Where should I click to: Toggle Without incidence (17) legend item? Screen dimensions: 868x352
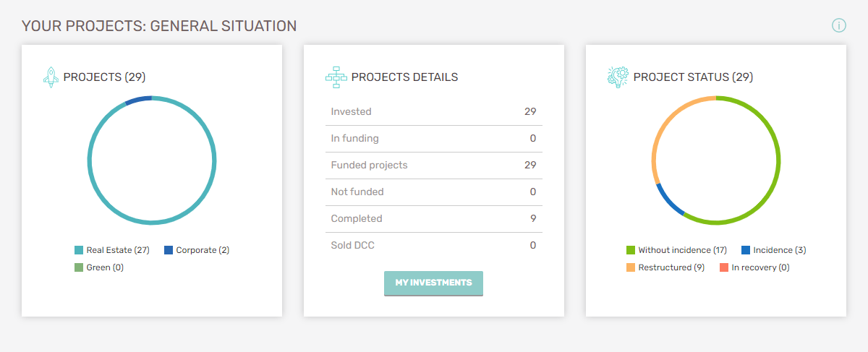pyautogui.click(x=676, y=250)
